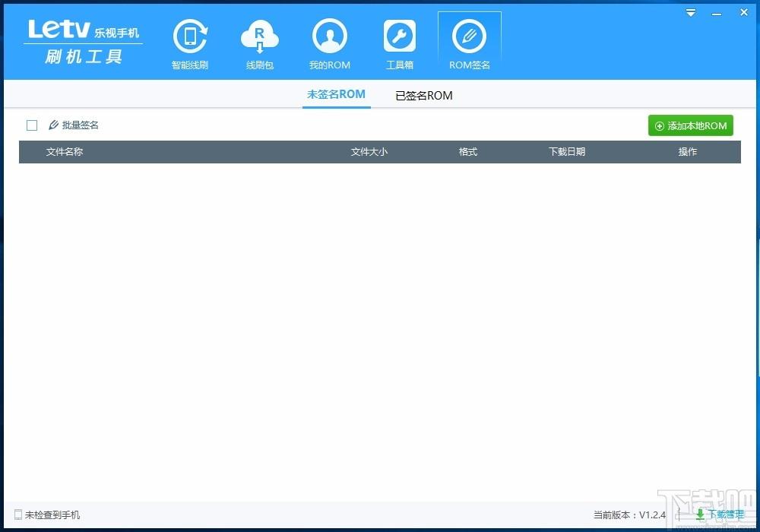Click the Letv 乐视手机 刷机工具 logo
This screenshot has height=532, width=760.
(x=84, y=42)
